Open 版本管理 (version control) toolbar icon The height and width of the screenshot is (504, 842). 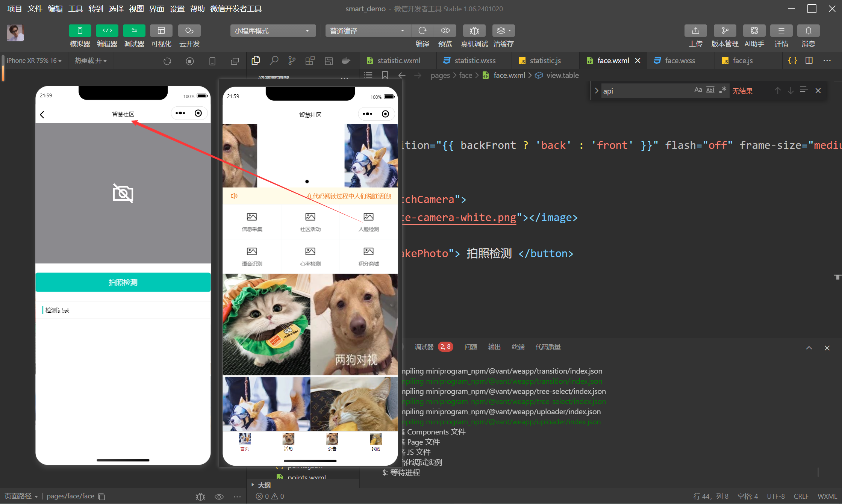tap(725, 31)
